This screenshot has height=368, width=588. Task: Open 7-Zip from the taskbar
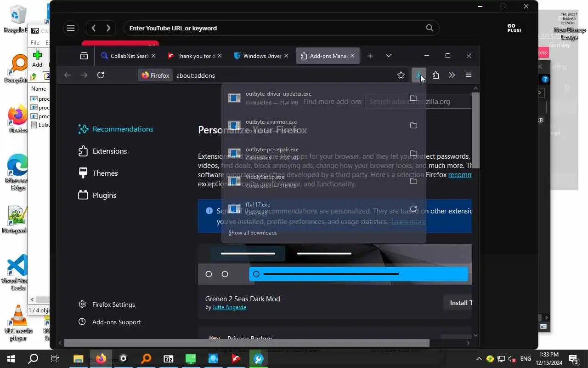169,359
